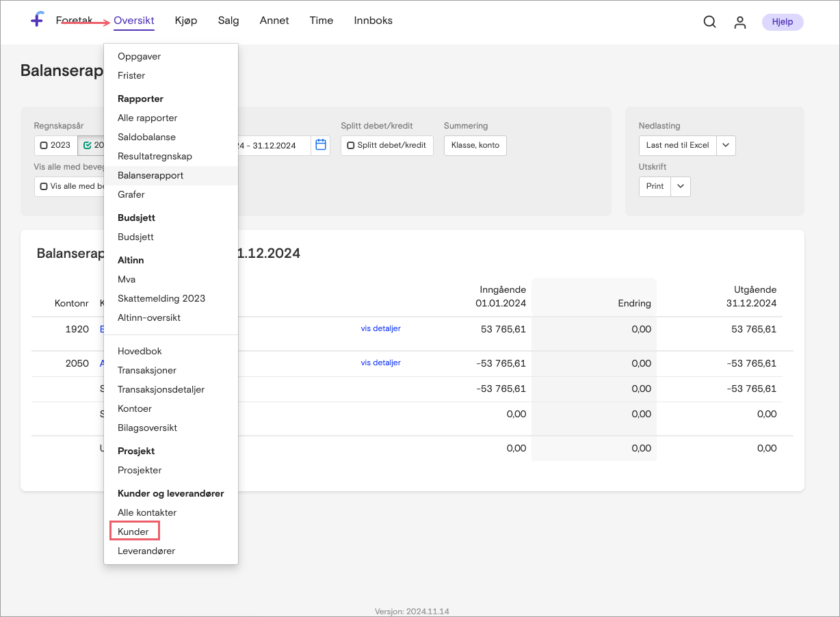Click vis detaljer for account 1920
The width and height of the screenshot is (840, 617).
[x=381, y=328]
